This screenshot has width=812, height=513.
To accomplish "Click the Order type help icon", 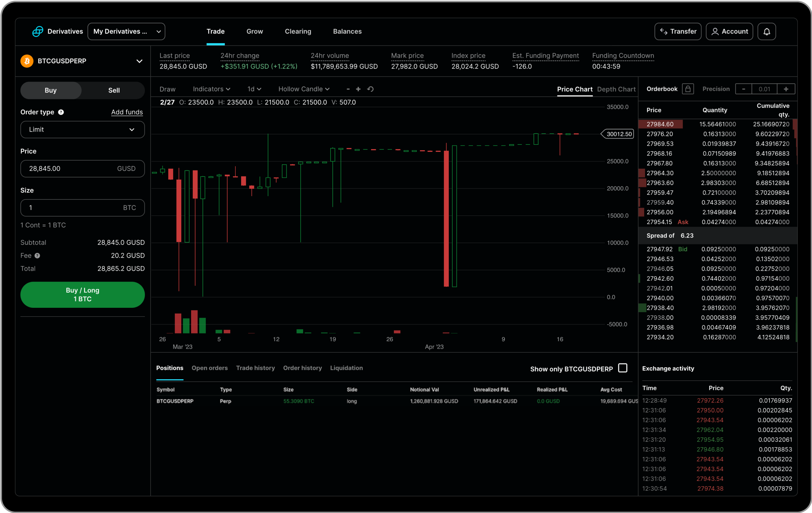I will 61,112.
